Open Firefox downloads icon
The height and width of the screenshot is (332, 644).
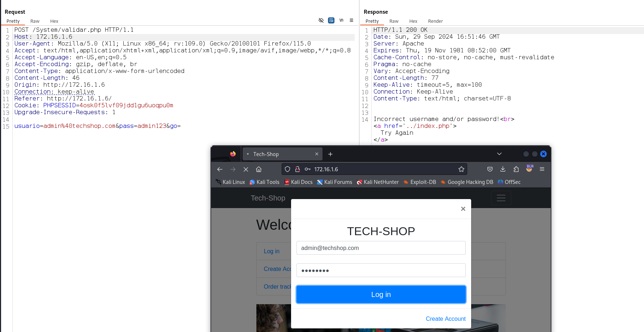(x=503, y=169)
